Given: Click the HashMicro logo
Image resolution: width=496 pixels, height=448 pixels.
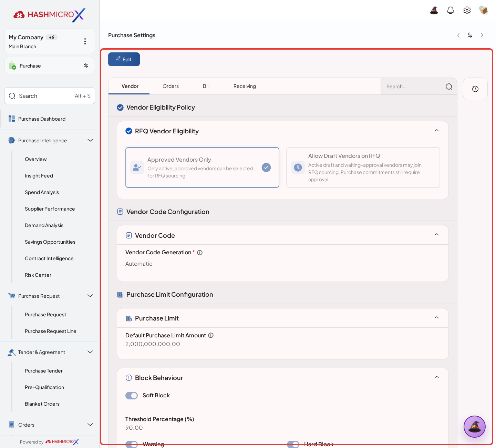Looking at the screenshot, I should point(49,14).
